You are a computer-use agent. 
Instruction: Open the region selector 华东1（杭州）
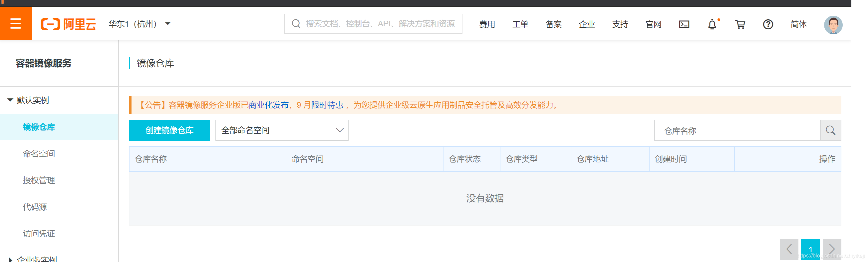[139, 24]
